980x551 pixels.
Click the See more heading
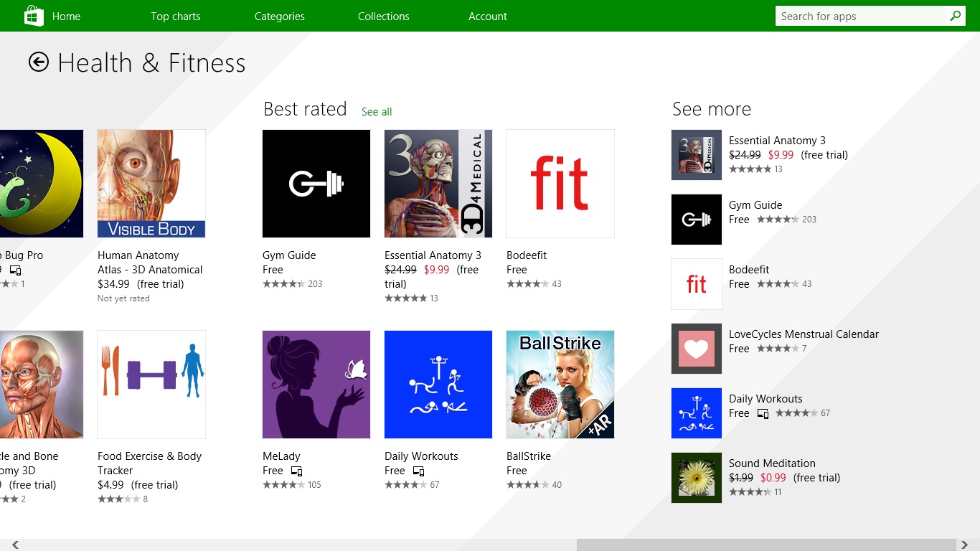click(x=712, y=109)
